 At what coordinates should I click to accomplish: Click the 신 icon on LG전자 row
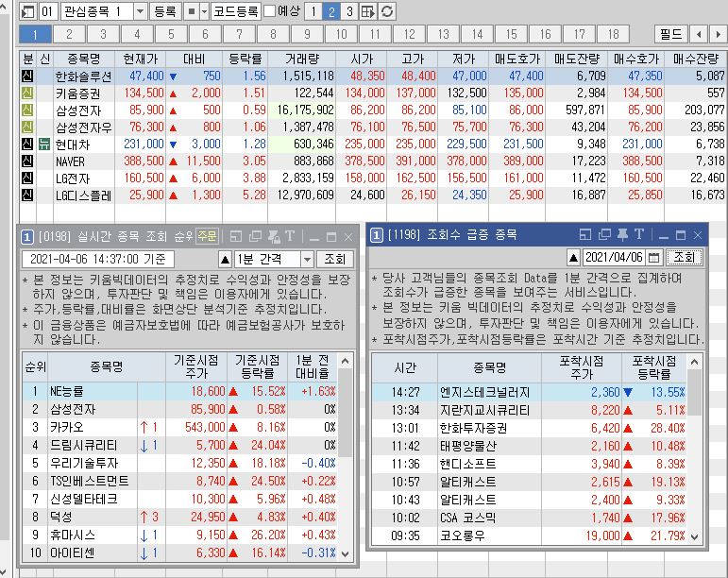[27, 178]
